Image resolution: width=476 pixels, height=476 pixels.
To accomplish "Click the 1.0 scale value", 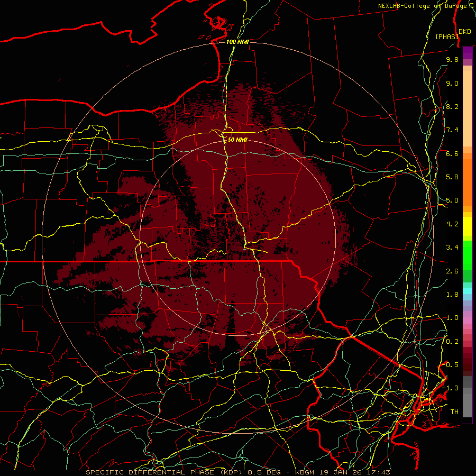I will click(x=452, y=318).
